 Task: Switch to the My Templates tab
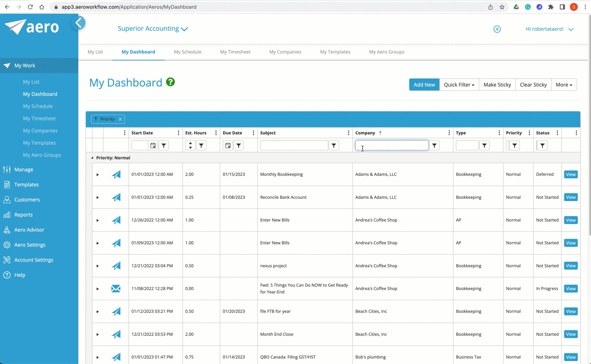[x=335, y=52]
